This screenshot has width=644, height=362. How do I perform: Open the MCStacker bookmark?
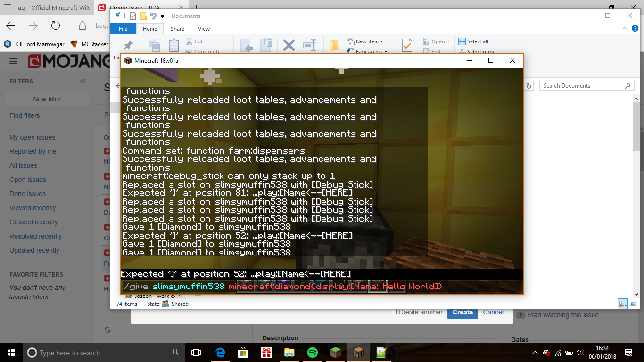coord(89,44)
